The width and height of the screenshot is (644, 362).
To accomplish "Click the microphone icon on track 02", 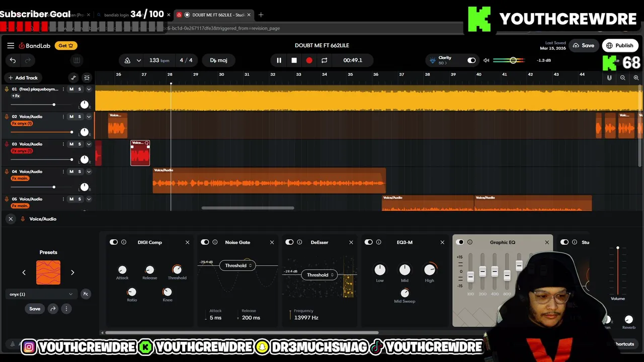I will point(7,117).
